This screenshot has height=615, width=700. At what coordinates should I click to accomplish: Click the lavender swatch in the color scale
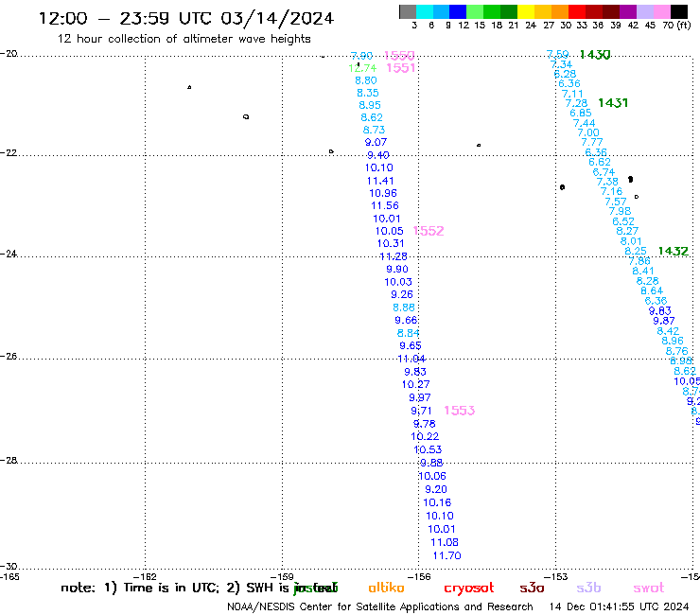[x=645, y=11]
